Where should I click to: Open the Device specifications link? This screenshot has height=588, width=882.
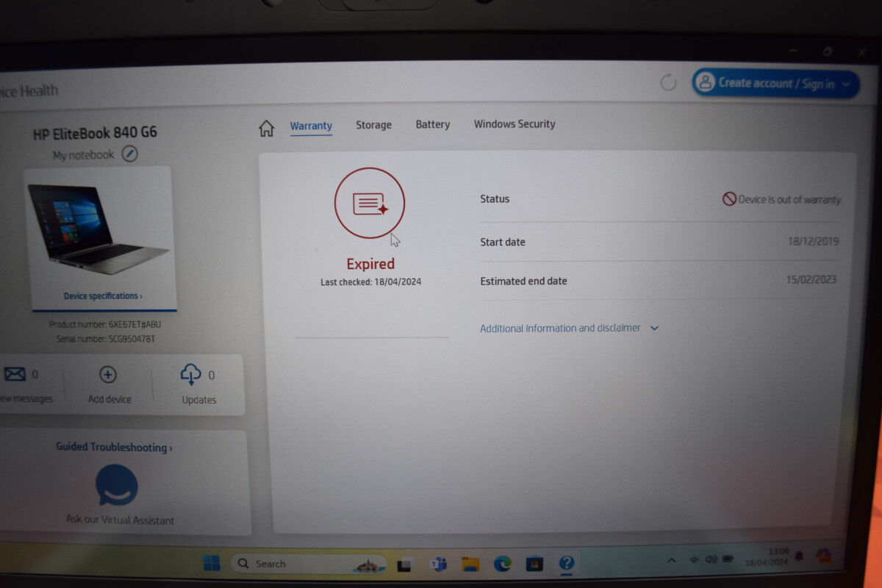pos(103,296)
